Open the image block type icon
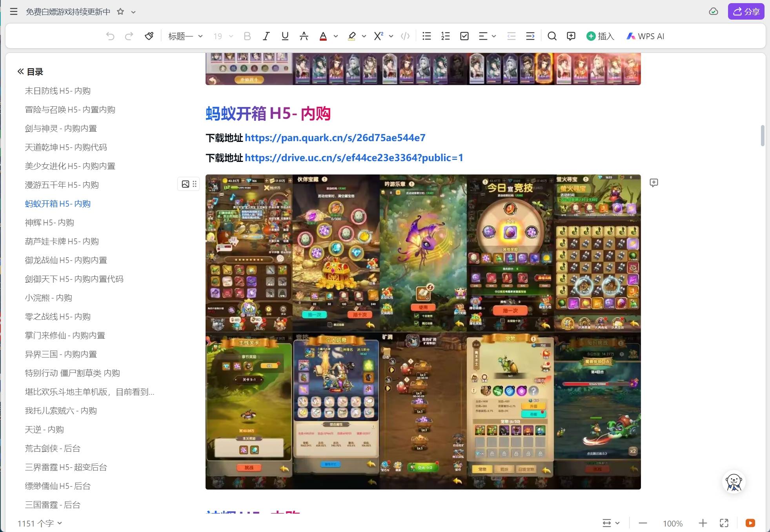Screen dimensions: 770x532 [x=185, y=184]
